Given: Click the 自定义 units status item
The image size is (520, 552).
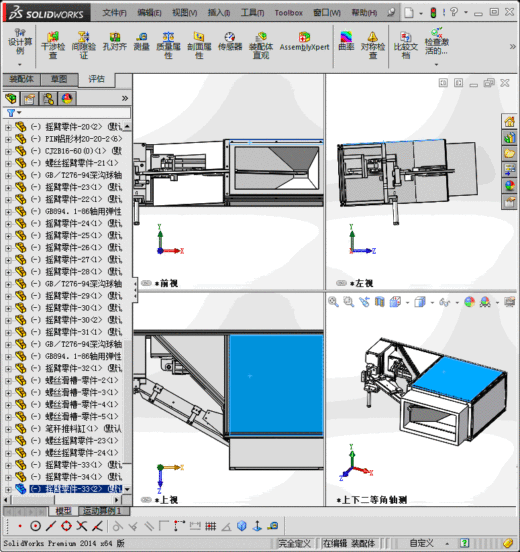Looking at the screenshot, I should pos(421,543).
